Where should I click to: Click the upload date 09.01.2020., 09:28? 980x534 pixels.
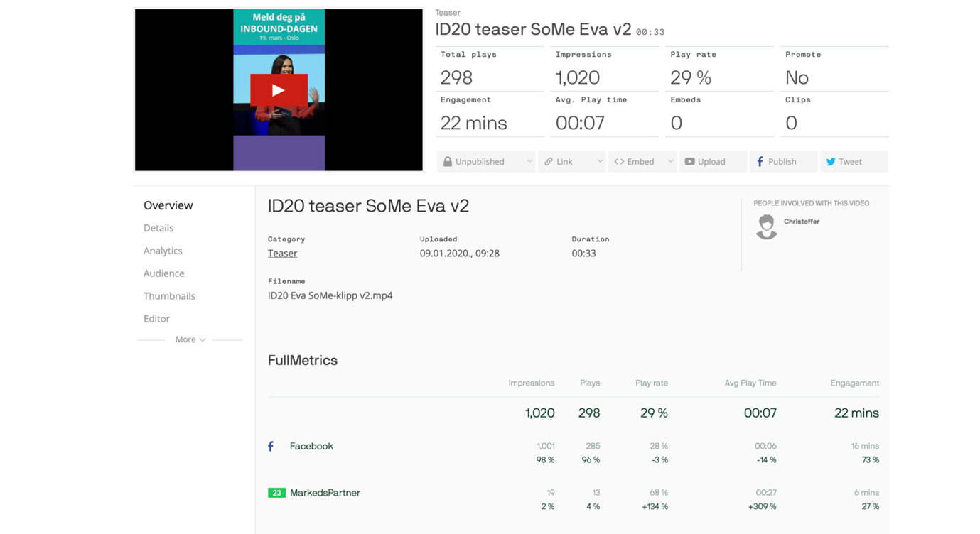(460, 254)
